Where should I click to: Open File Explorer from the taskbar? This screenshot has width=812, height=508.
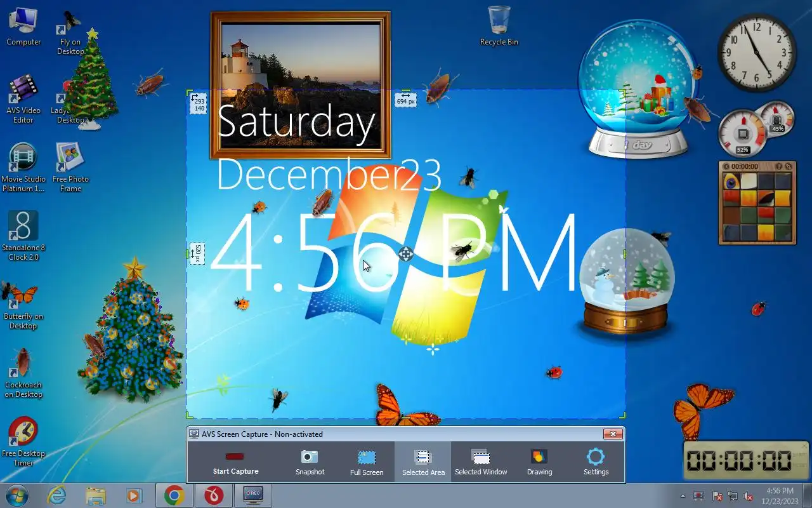pyautogui.click(x=95, y=495)
